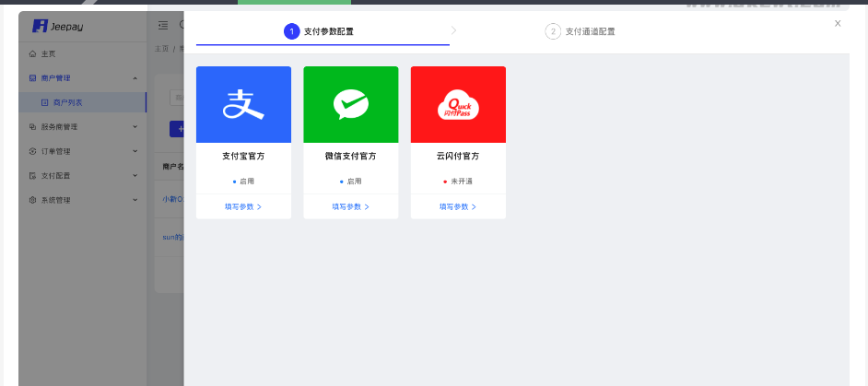Click the 云闪付官方 card title

(458, 157)
